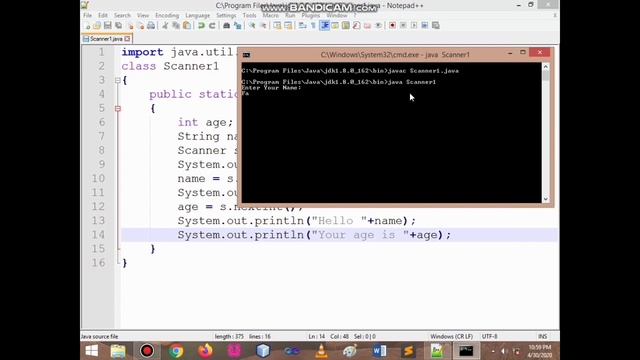Create a new file via toolbar
Screen dimensions: 640x360
(x=87, y=26)
